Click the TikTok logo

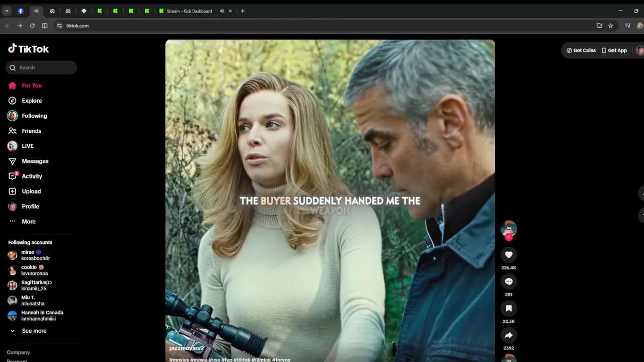point(28,49)
